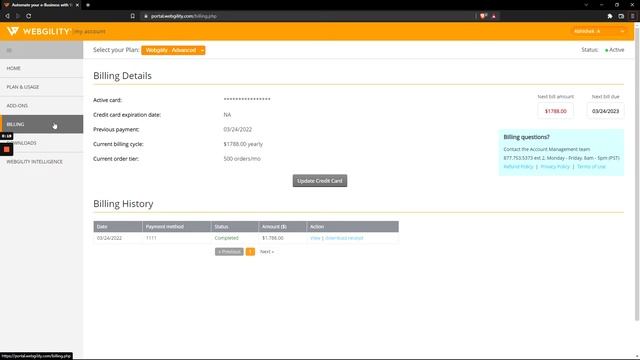Open the user account dropdown in header
Screen dimensions: 640x360
tap(598, 31)
